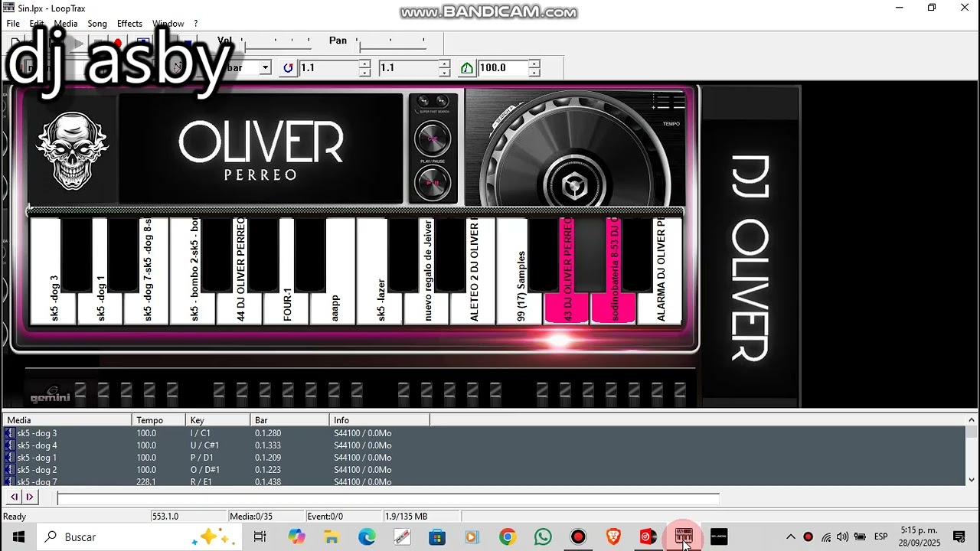Open notifications center in taskbar
This screenshot has height=551, width=980.
click(959, 537)
